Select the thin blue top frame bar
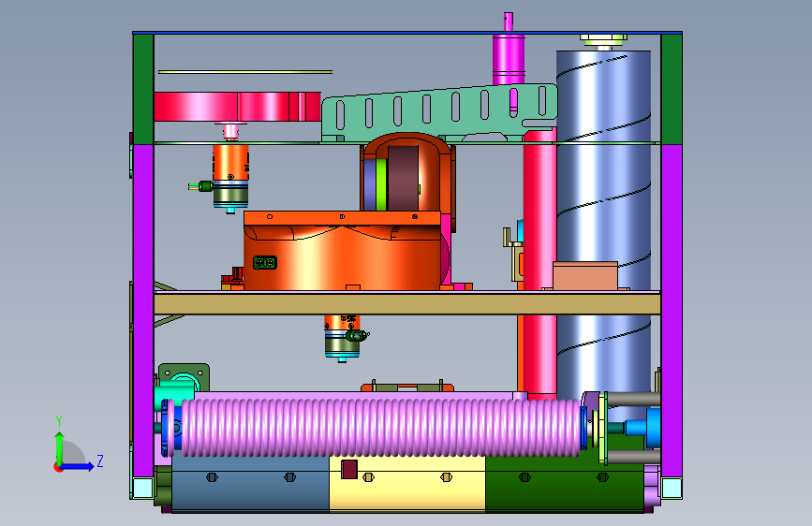This screenshot has height=526, width=812. 407,33
